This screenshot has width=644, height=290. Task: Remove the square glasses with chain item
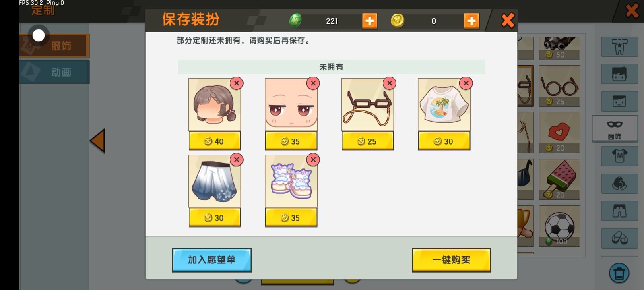(x=390, y=83)
